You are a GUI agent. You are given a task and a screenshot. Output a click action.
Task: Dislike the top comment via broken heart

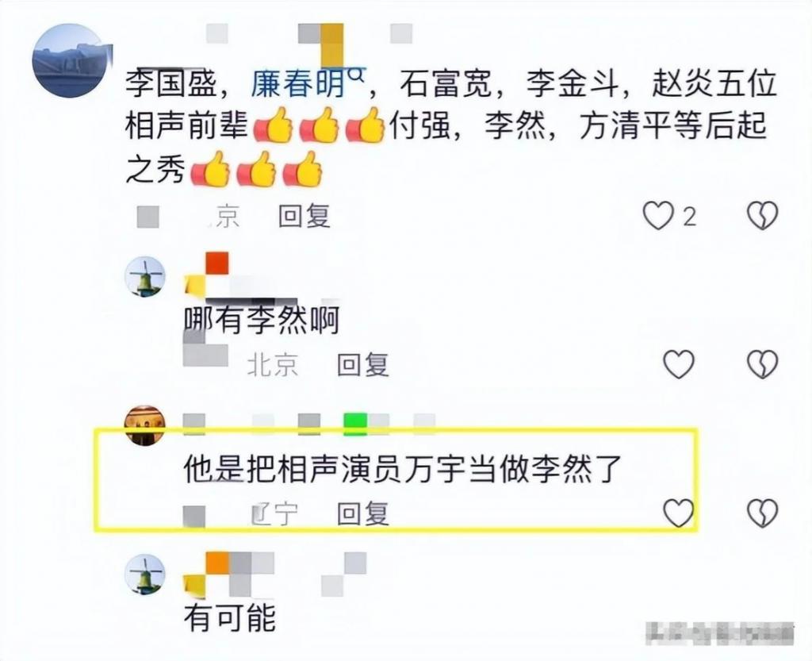(762, 215)
